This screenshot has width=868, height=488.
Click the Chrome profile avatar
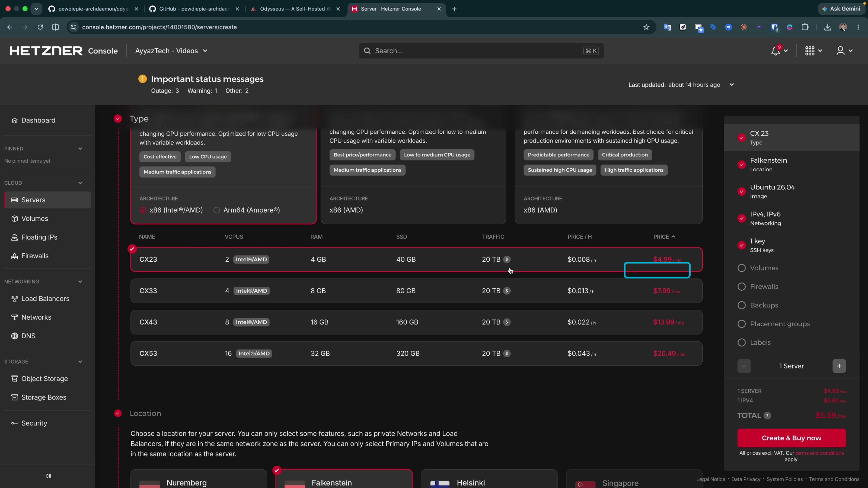coord(843,27)
